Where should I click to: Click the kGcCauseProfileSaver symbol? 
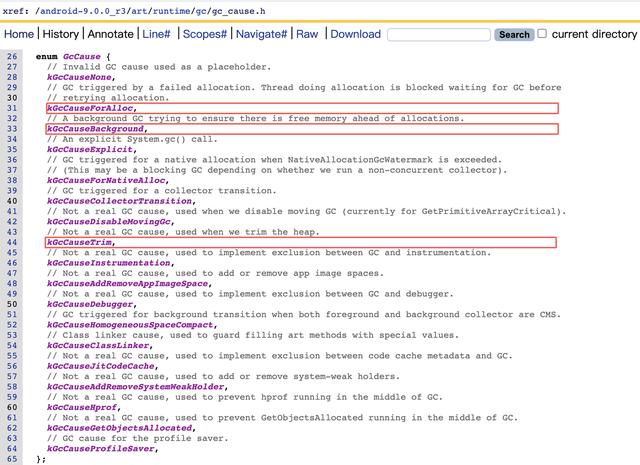click(x=101, y=449)
